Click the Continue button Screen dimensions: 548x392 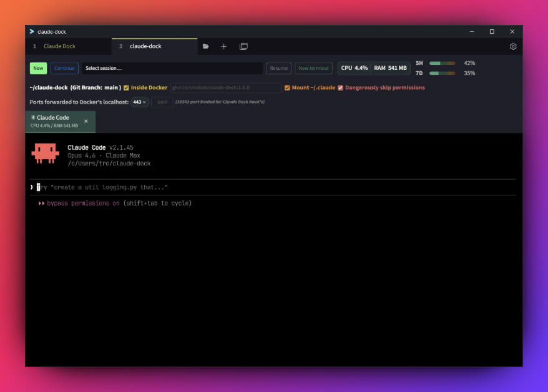pos(64,68)
